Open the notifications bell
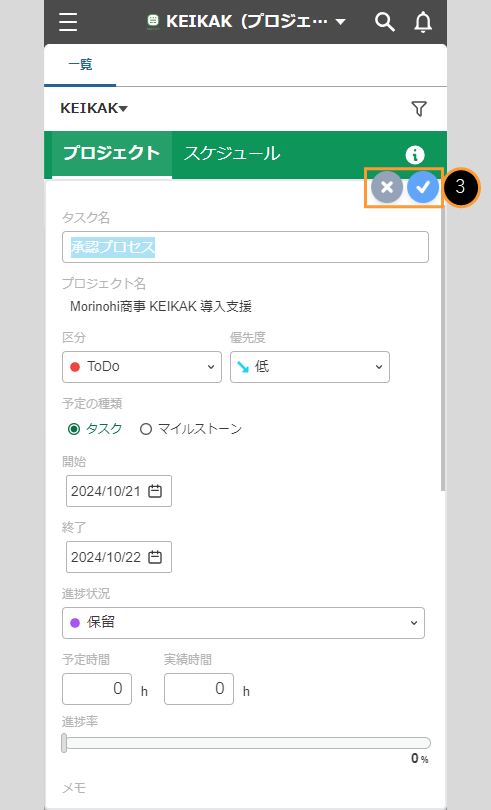 (423, 22)
